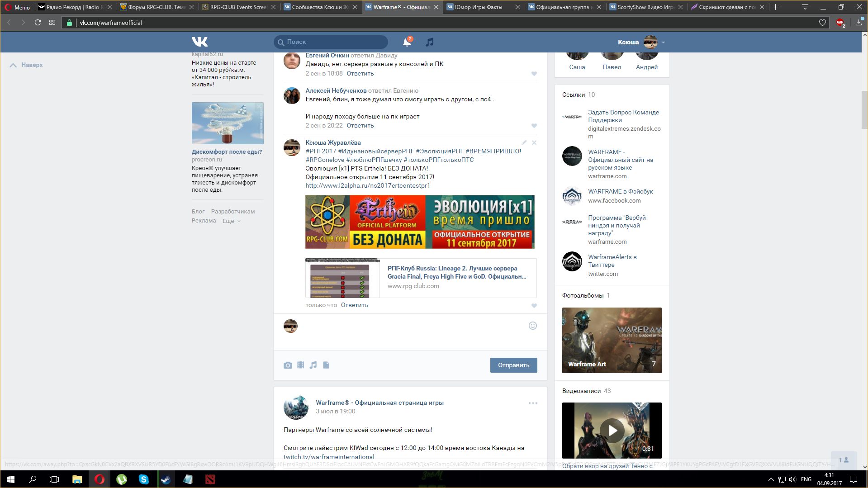Open Speed Dial grid icon

pyautogui.click(x=52, y=23)
